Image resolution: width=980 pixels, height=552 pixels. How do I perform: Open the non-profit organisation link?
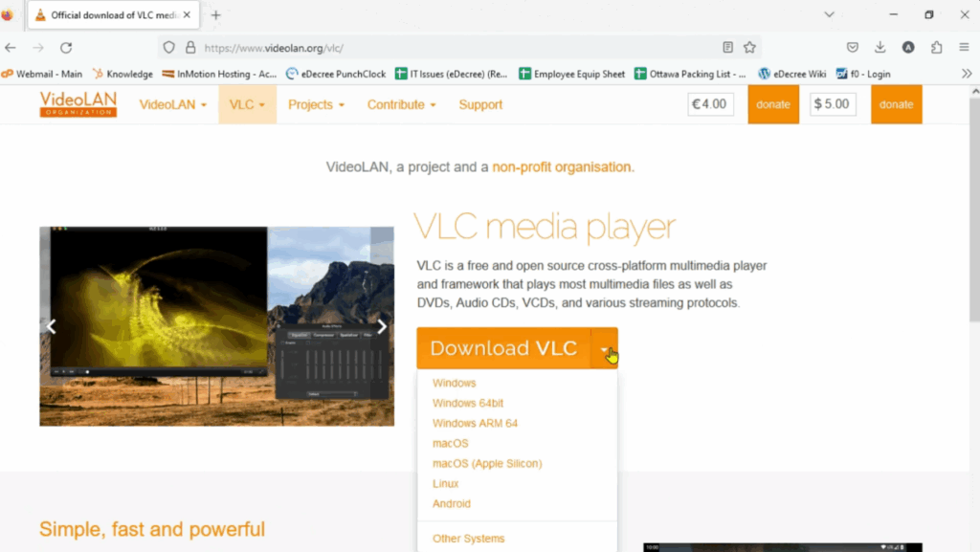click(x=563, y=166)
